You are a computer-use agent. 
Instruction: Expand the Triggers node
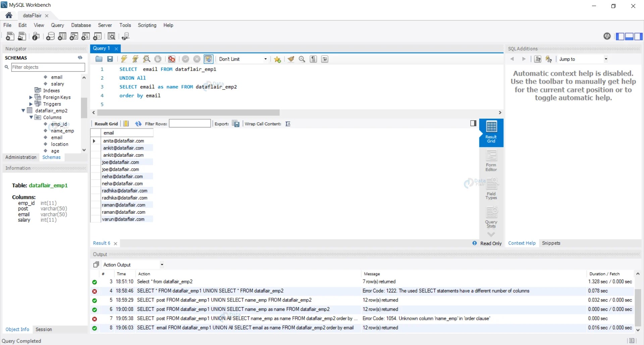31,104
